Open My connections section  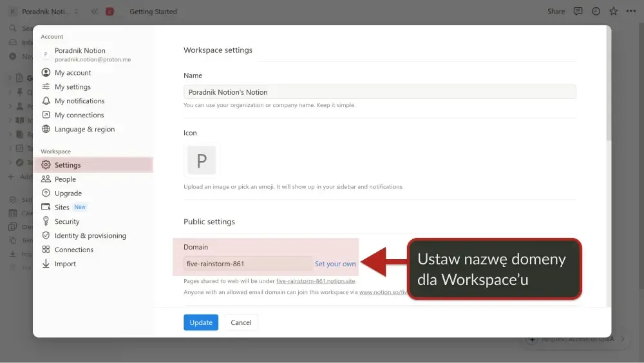[x=79, y=115]
